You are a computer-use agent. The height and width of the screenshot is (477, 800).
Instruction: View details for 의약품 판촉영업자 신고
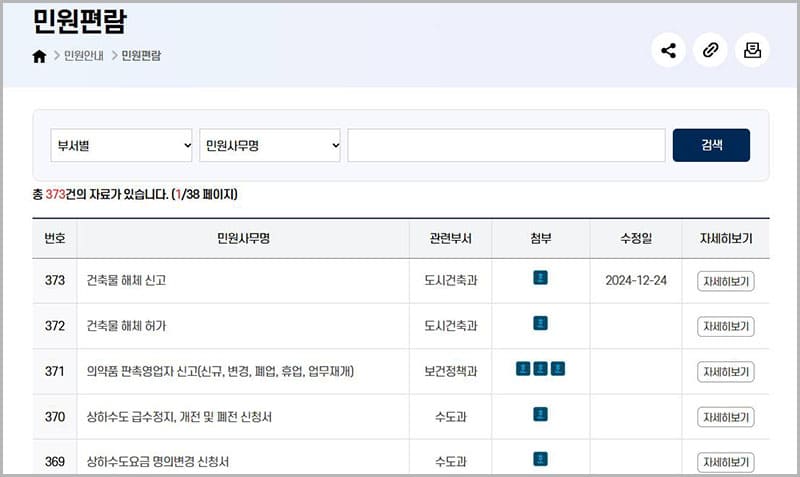pos(725,372)
